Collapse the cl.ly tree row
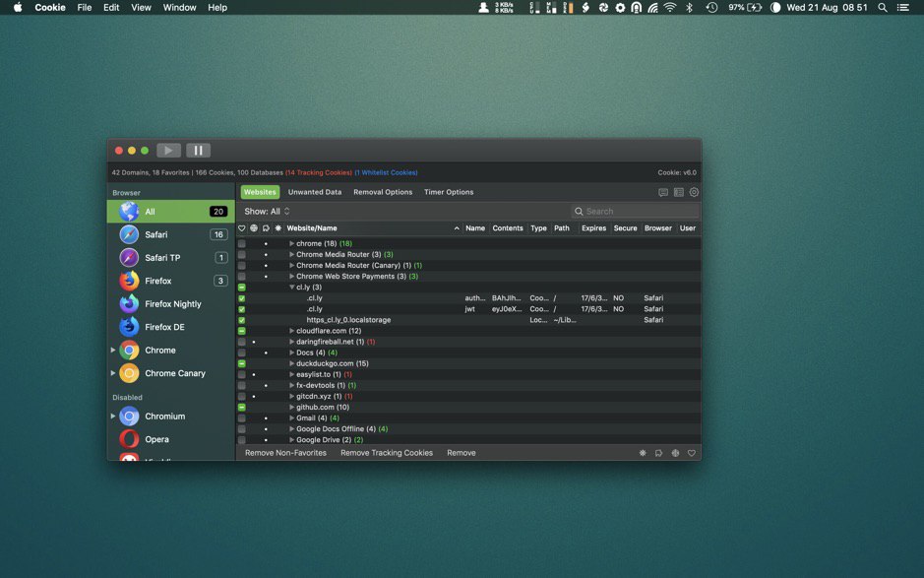This screenshot has width=924, height=578. (x=291, y=288)
